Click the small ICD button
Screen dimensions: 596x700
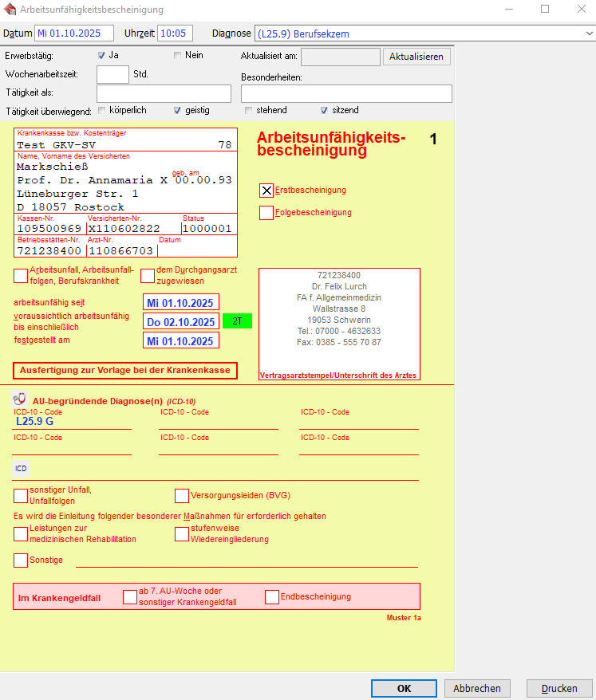coord(22,469)
